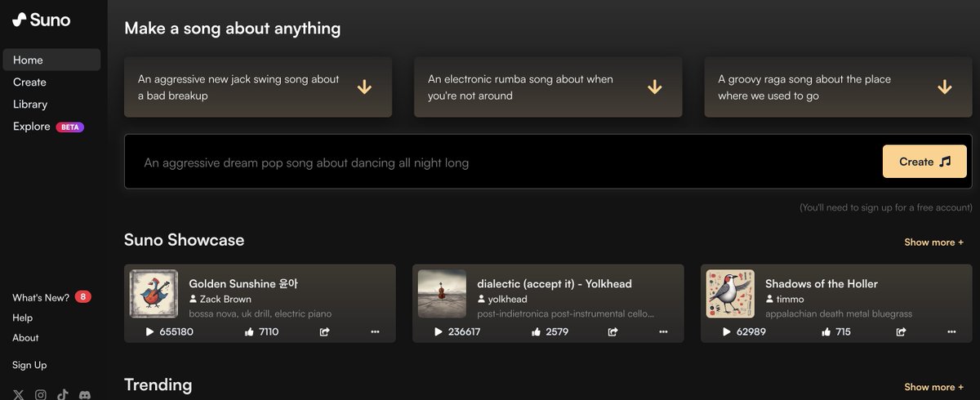Open the X (Twitter) social link
This screenshot has width=980, height=400.
point(19,394)
